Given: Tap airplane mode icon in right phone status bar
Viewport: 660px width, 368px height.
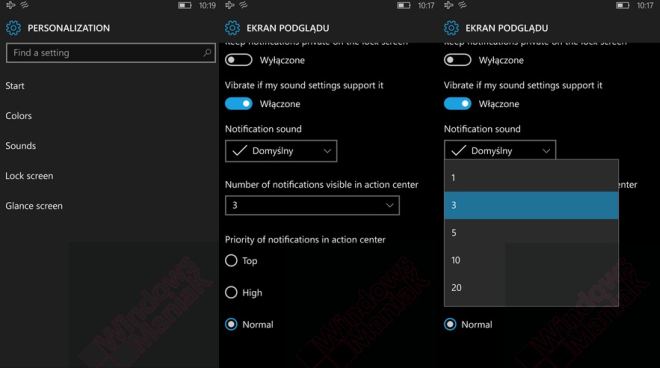Looking at the screenshot, I should coord(448,5).
